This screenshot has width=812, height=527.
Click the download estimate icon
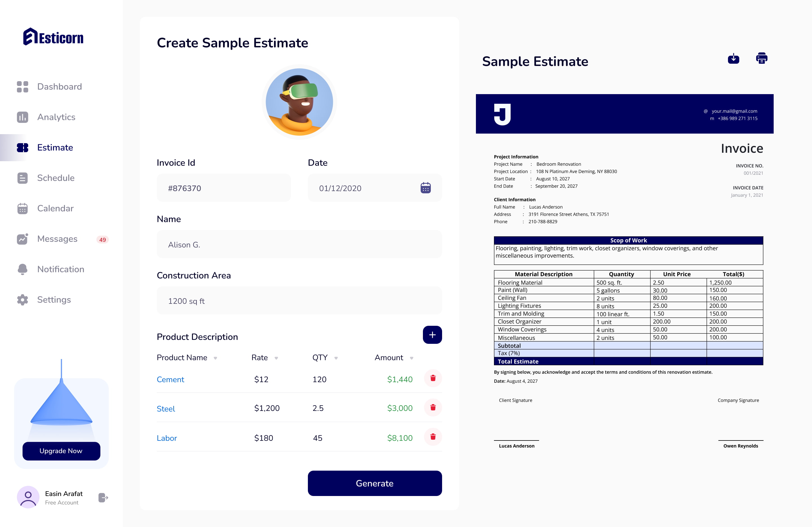coord(733,59)
